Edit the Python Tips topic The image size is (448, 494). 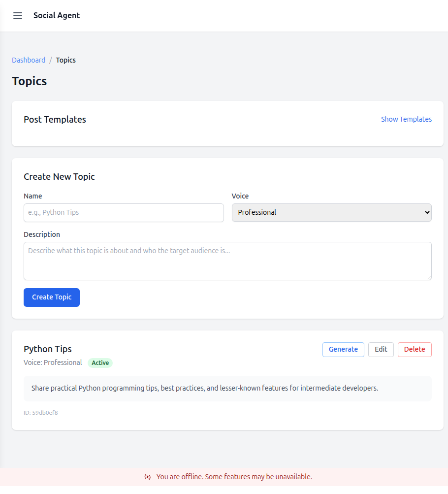click(x=381, y=349)
